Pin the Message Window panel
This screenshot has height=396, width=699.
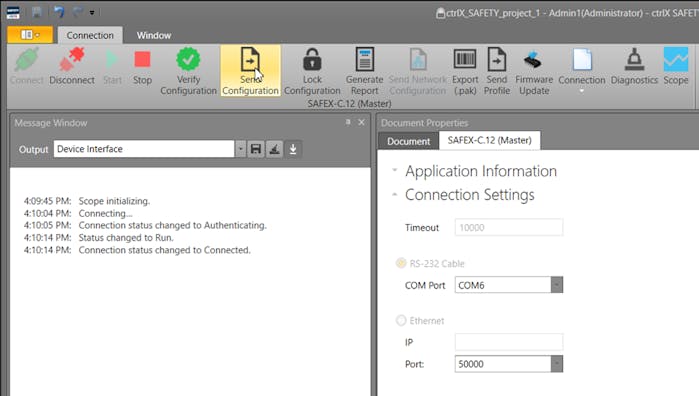pyautogui.click(x=348, y=122)
